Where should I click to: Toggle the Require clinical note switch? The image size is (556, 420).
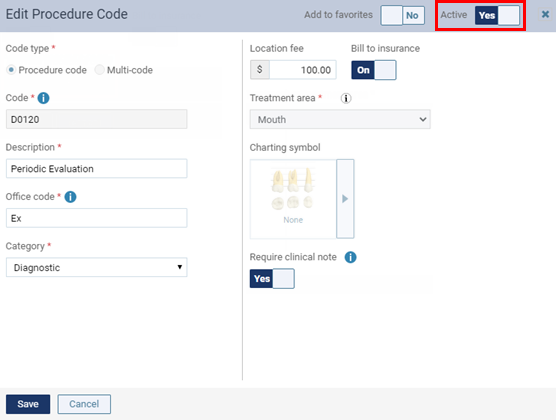click(272, 278)
